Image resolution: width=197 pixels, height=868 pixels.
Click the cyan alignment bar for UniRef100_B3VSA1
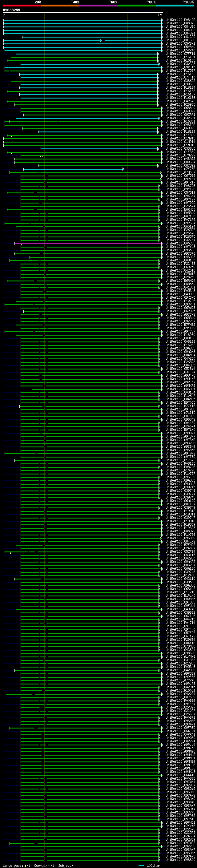88,118
